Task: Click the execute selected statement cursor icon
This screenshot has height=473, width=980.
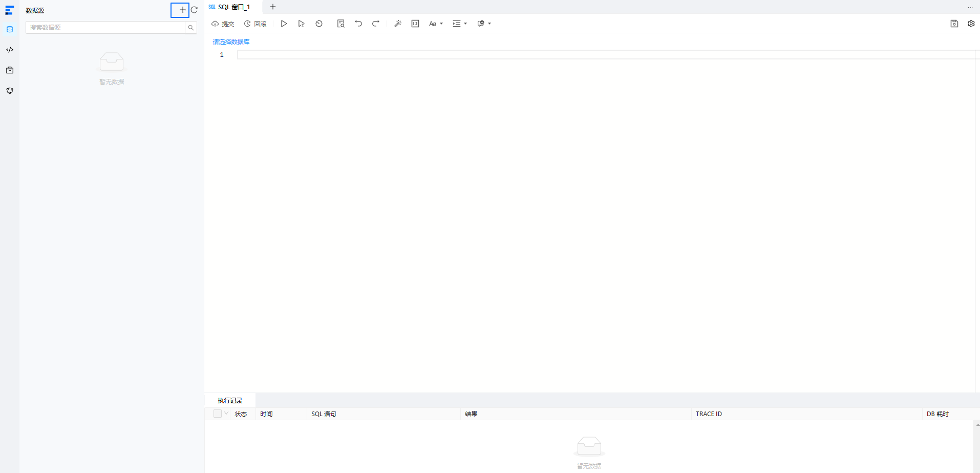Action: tap(301, 24)
